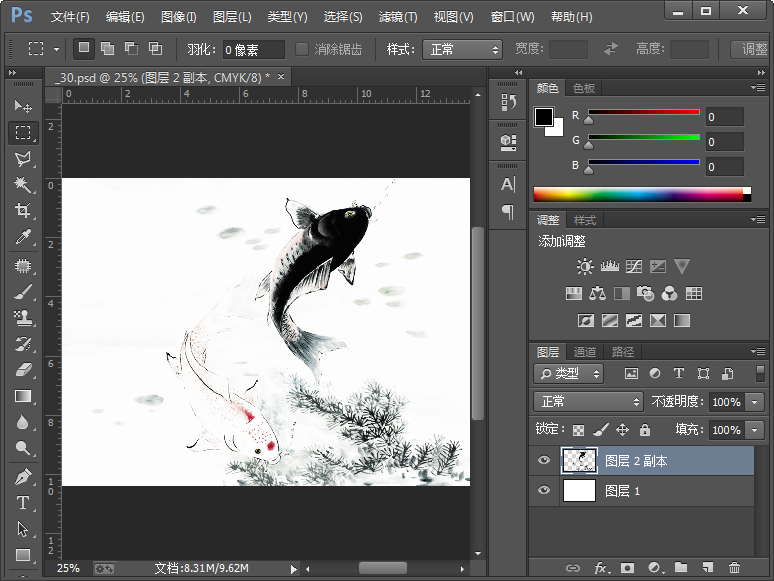Select the Horizontal Type tool
Viewport: 774px width, 581px height.
23,503
